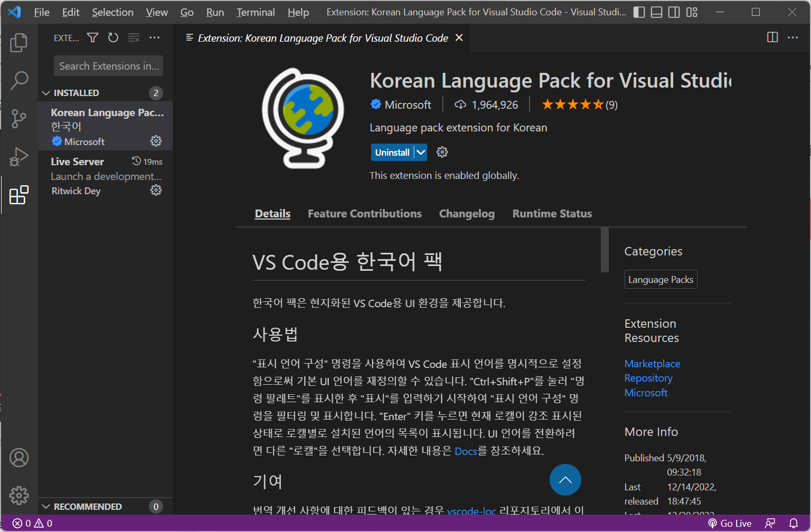Switch to the Changelog tab
Image resolution: width=811 pixels, height=532 pixels.
point(467,214)
